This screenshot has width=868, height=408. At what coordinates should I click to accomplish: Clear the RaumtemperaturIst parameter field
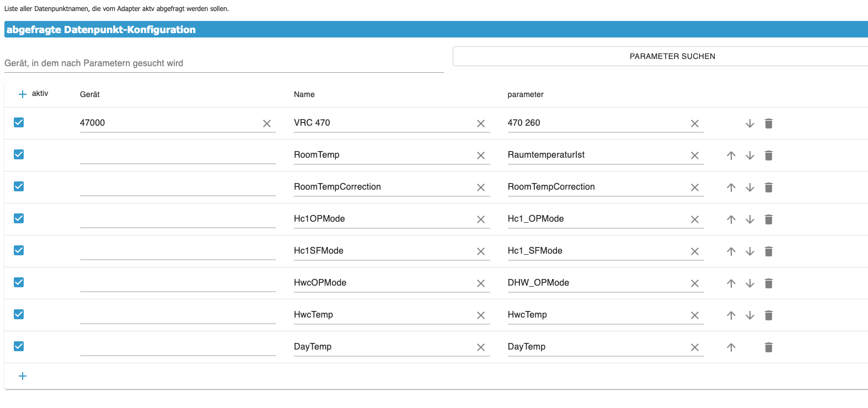(x=695, y=155)
